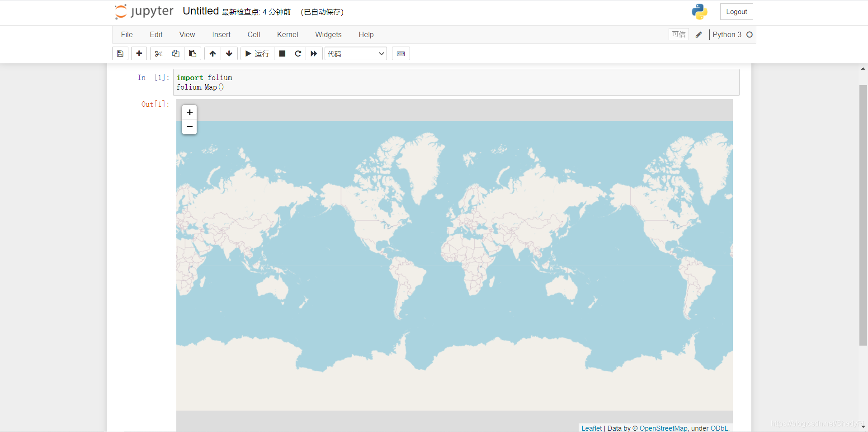Cut selected cells with scissors icon
This screenshot has height=432, width=868.
coord(158,54)
